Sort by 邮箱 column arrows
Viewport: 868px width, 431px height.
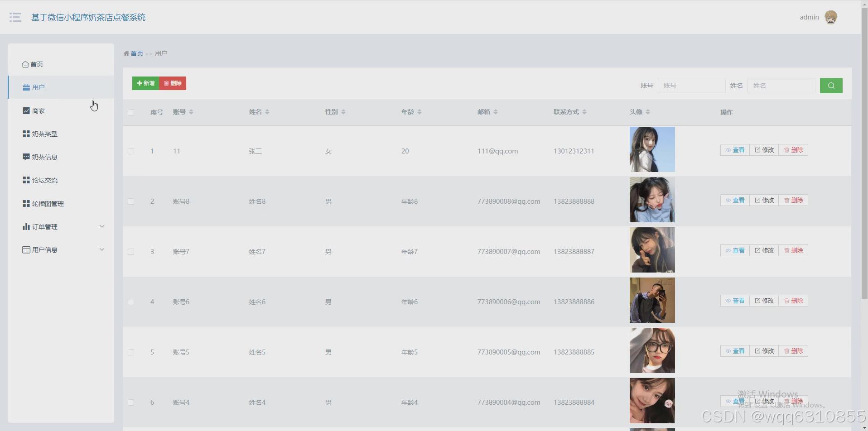click(496, 112)
